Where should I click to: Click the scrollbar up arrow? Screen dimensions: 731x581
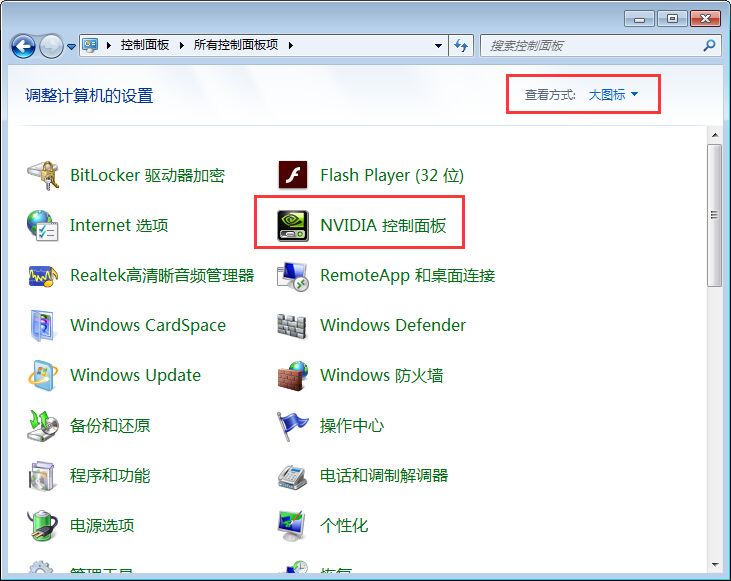pyautogui.click(x=715, y=135)
